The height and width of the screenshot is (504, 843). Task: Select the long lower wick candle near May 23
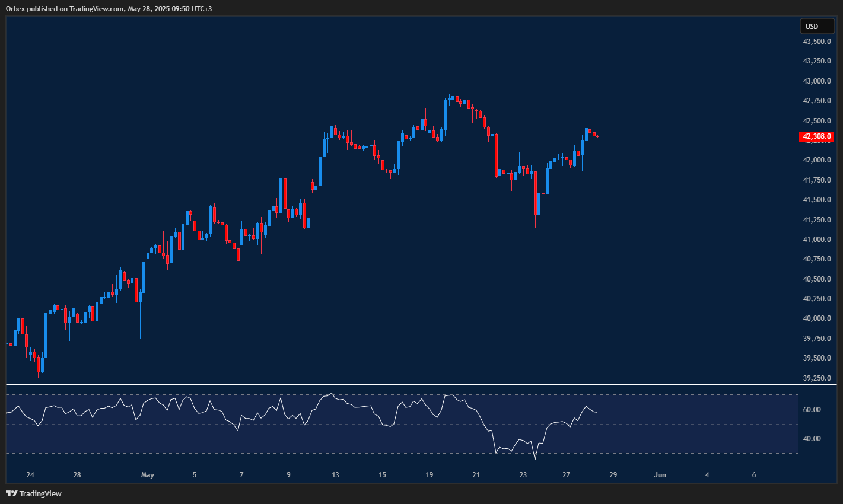537,196
